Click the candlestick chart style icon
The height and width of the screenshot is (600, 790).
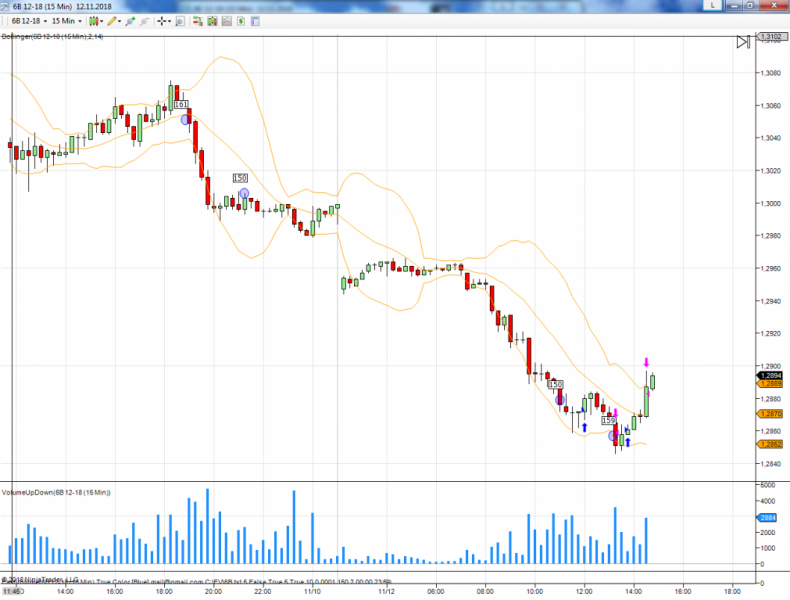coord(93,21)
